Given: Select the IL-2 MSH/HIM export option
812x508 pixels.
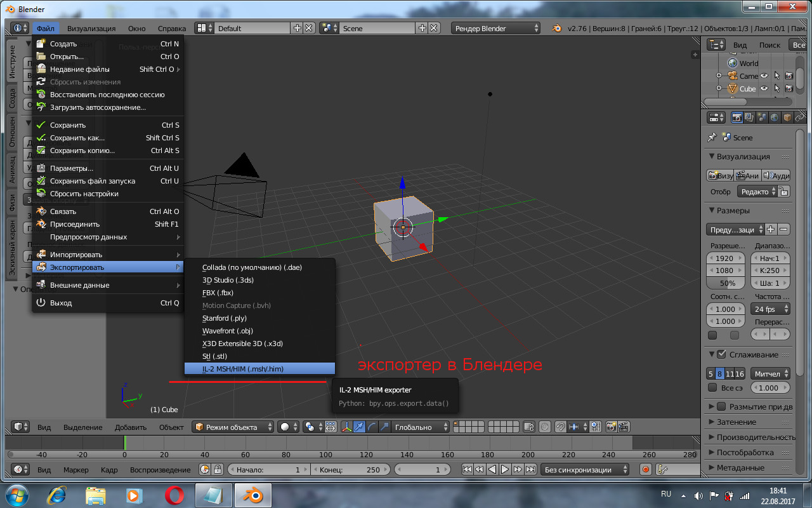Looking at the screenshot, I should point(259,369).
